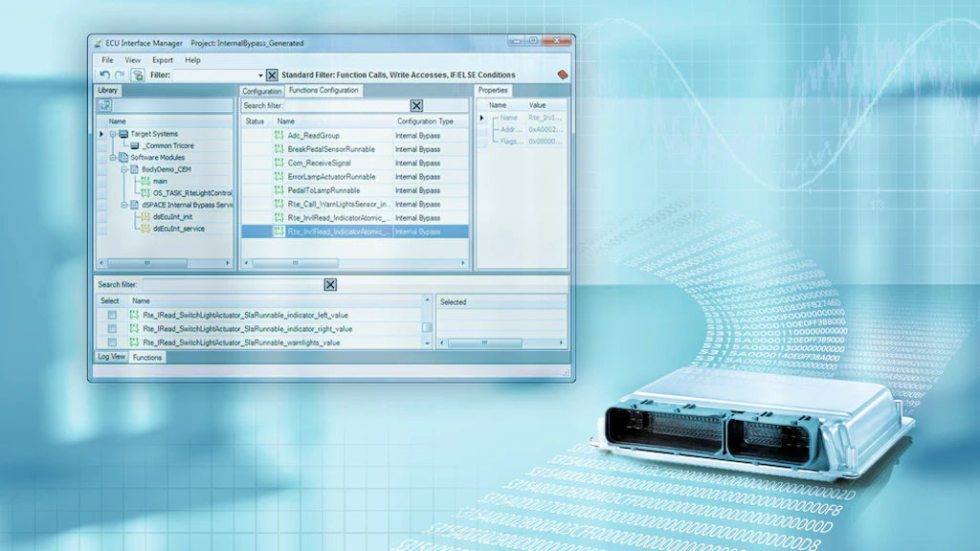Click the Library tree horizontal scrollbar thumb
980x551 pixels.
[x=146, y=263]
